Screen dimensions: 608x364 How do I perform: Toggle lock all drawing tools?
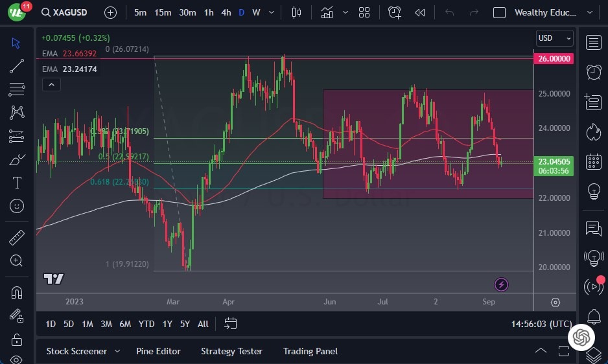[x=17, y=339]
